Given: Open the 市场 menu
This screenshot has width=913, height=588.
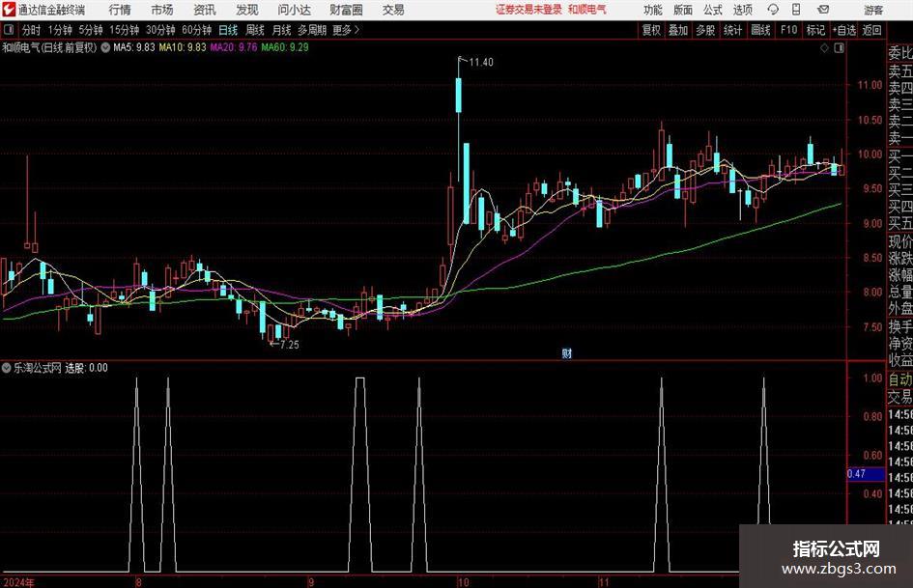Looking at the screenshot, I should click(162, 10).
